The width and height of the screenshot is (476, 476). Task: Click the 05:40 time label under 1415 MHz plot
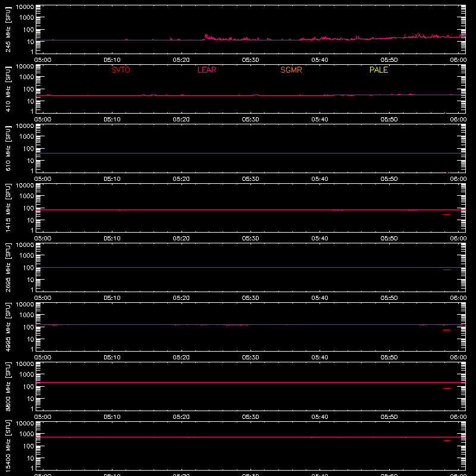[x=320, y=239]
